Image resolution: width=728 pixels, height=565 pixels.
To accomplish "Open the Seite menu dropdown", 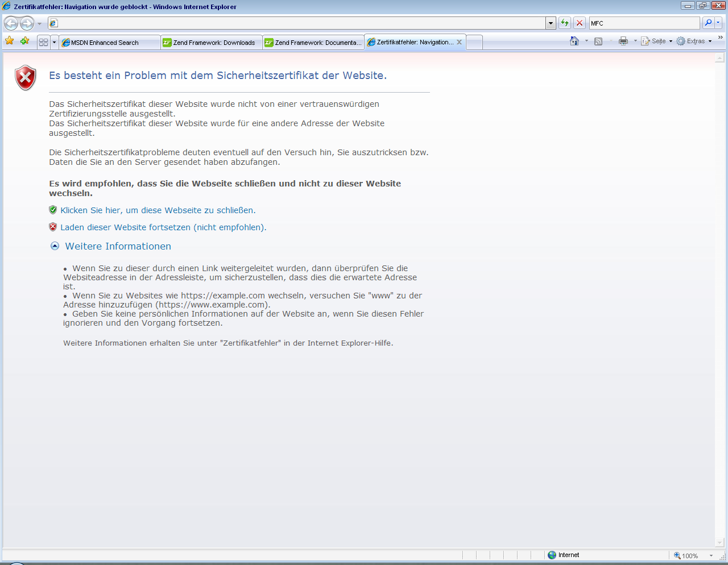I will click(x=657, y=41).
